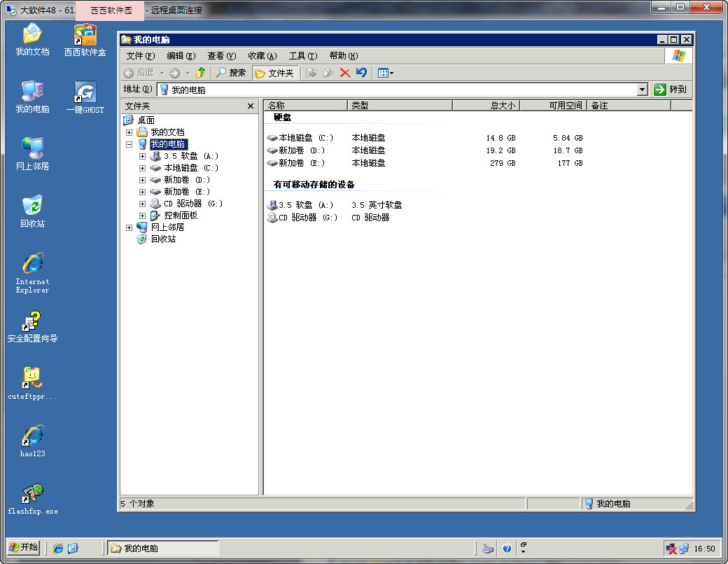Click the Move To toolbar icon
728x564 pixels.
point(311,73)
